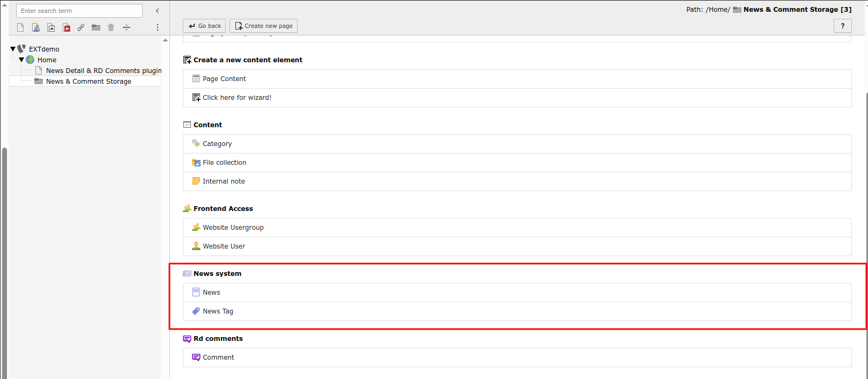Open help via the question mark button

(842, 26)
